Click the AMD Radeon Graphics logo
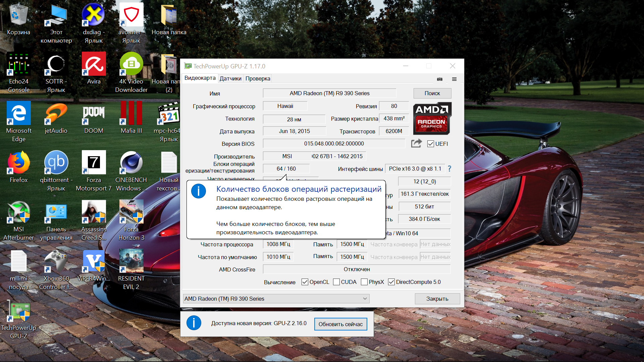Viewport: 644px width, 362px height. (x=432, y=118)
